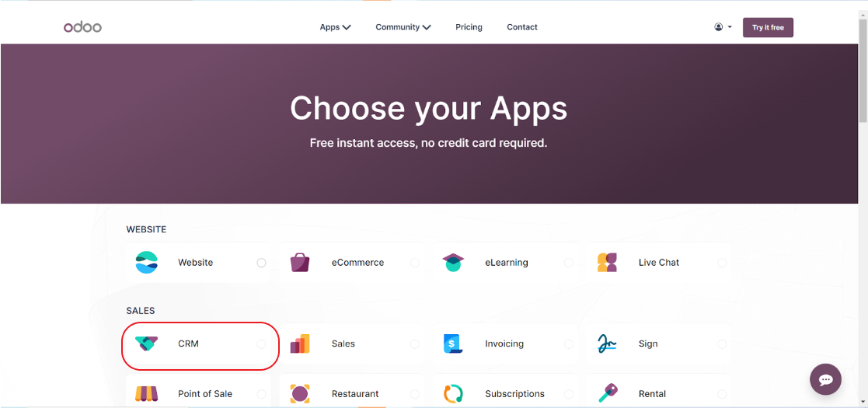The width and height of the screenshot is (868, 415).
Task: Select the CRM app radio button
Action: (x=261, y=344)
